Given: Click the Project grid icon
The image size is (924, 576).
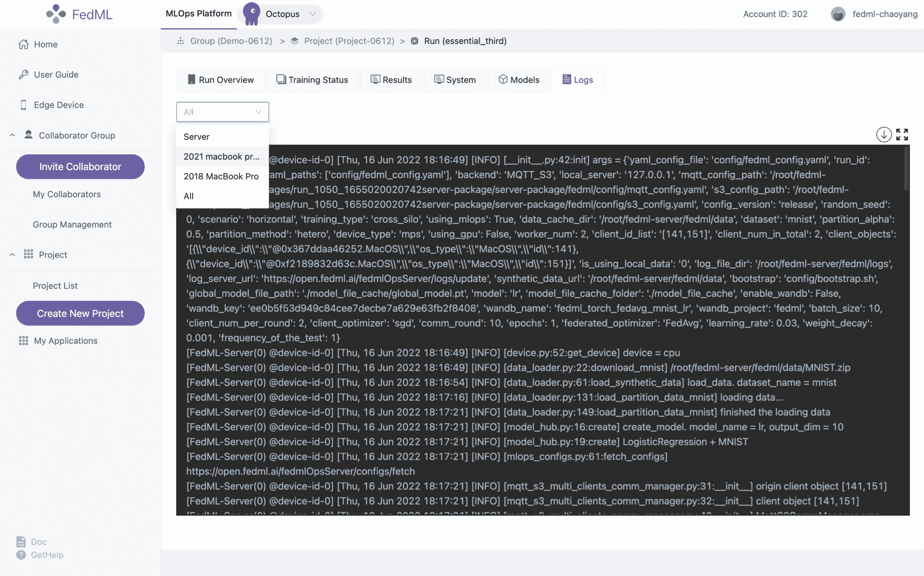Looking at the screenshot, I should coord(28,254).
